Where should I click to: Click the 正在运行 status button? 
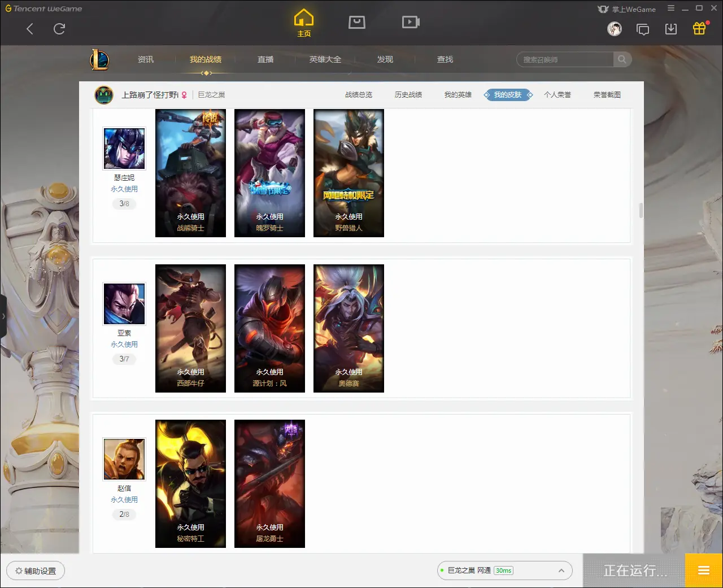coord(634,570)
